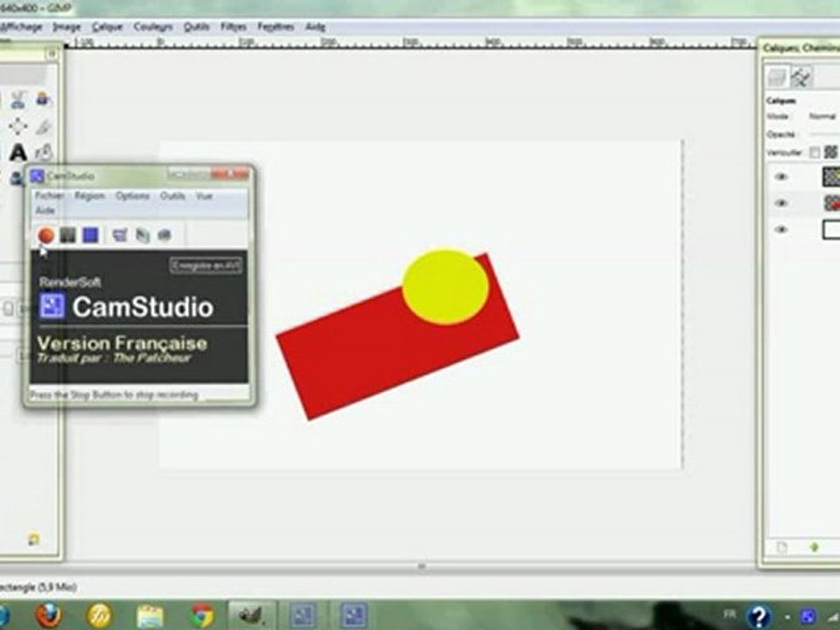This screenshot has height=630, width=840.
Task: Switch to GIMP via its taskbar icon
Action: pyautogui.click(x=251, y=614)
